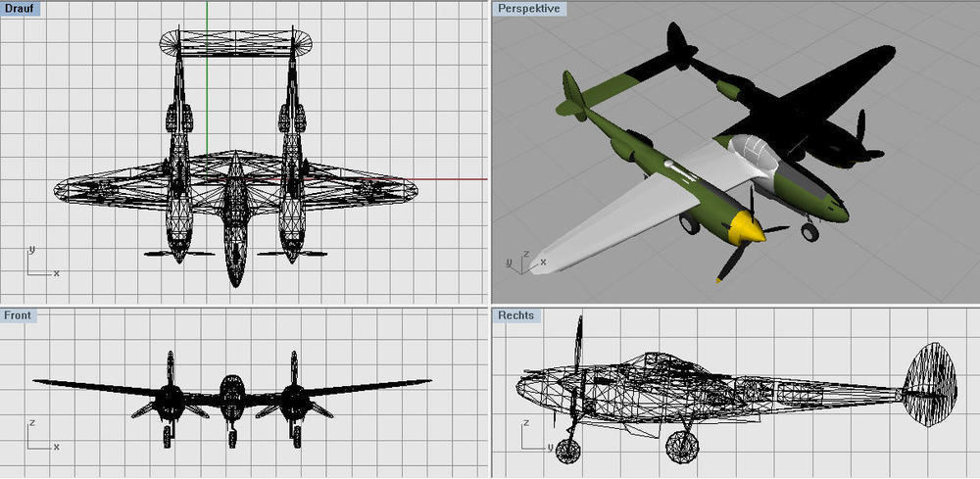
Task: Select the Front viewport title label
Action: pos(18,315)
